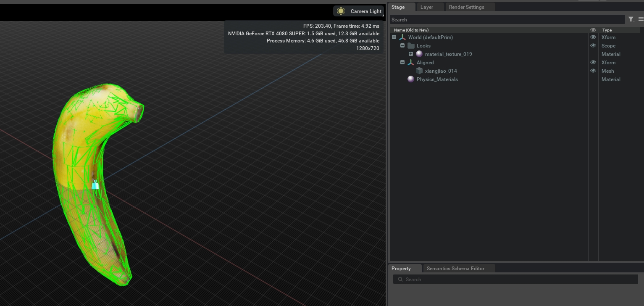Image resolution: width=644 pixels, height=306 pixels.
Task: Toggle the Aligned prim's eye icon
Action: click(593, 62)
